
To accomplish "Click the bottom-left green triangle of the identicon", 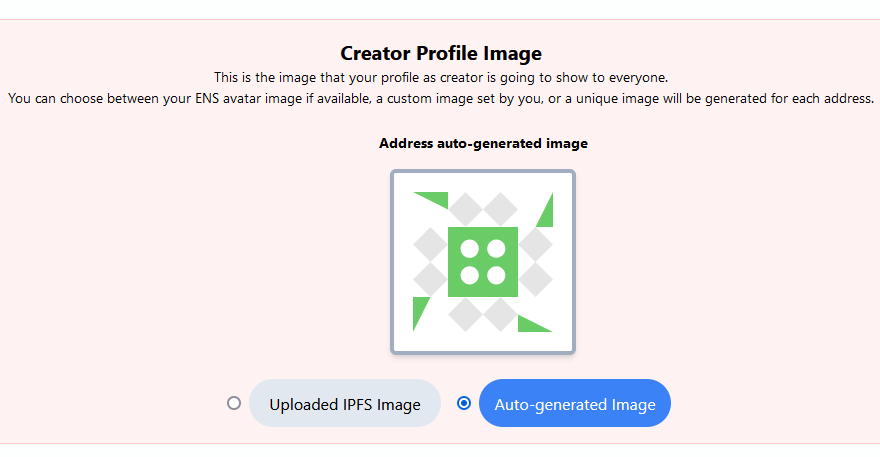I will coord(419,311).
